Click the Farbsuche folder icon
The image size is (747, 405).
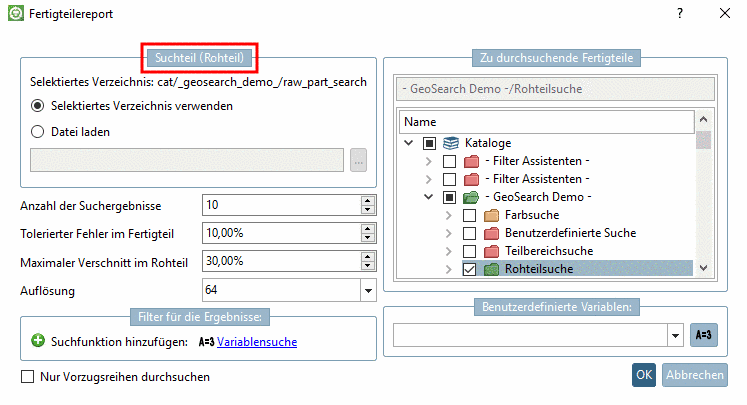click(x=492, y=215)
